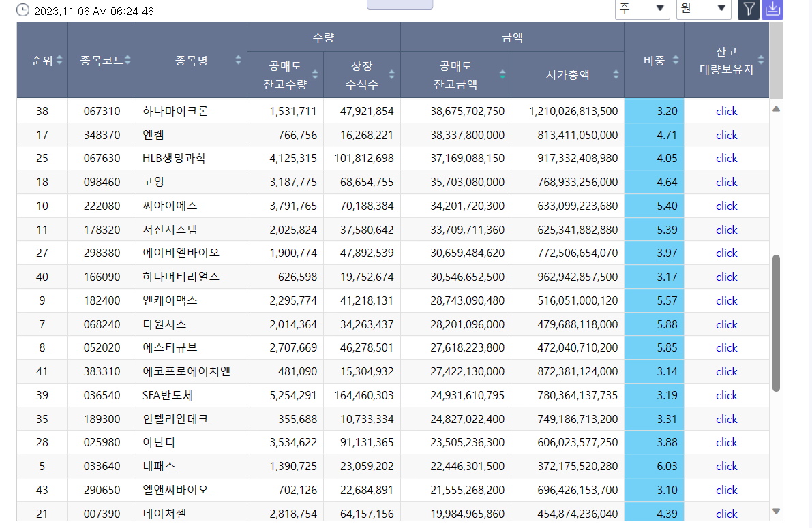Open click link for 서진시스템
This screenshot has width=812, height=528.
[726, 230]
